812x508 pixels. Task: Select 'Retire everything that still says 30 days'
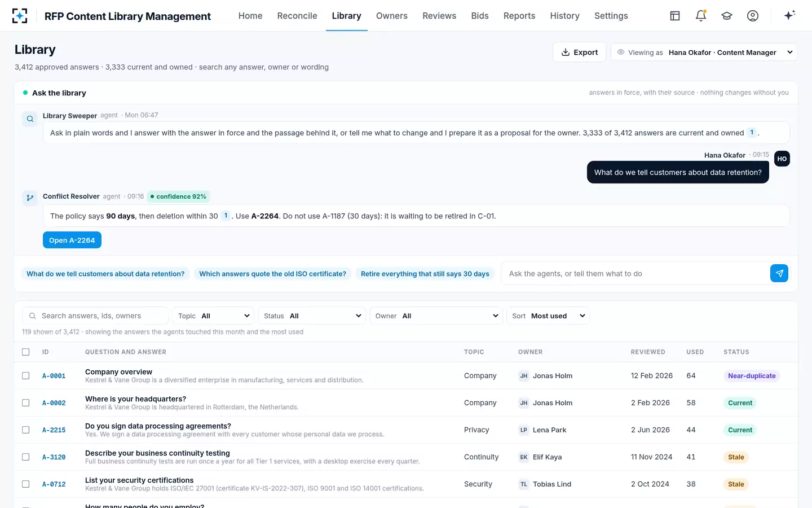tap(425, 274)
